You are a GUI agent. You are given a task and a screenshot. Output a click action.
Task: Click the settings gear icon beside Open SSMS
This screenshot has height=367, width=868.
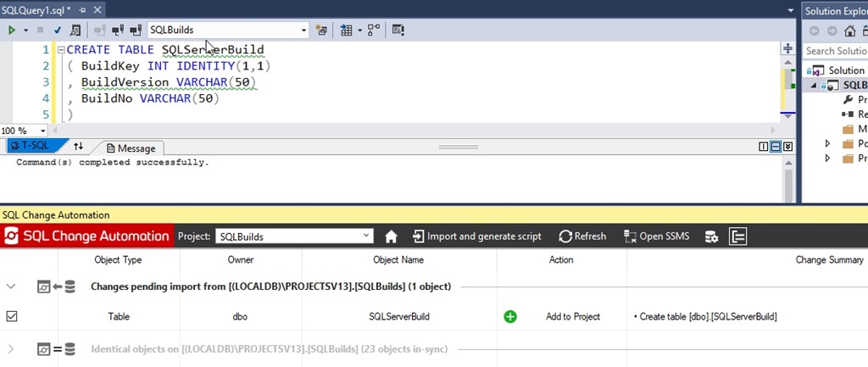(711, 236)
